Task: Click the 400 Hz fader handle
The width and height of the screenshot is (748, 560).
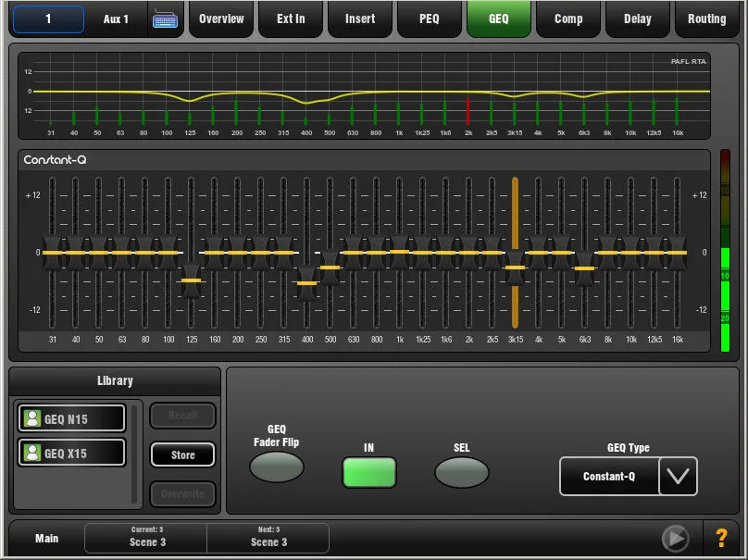Action: click(x=306, y=283)
